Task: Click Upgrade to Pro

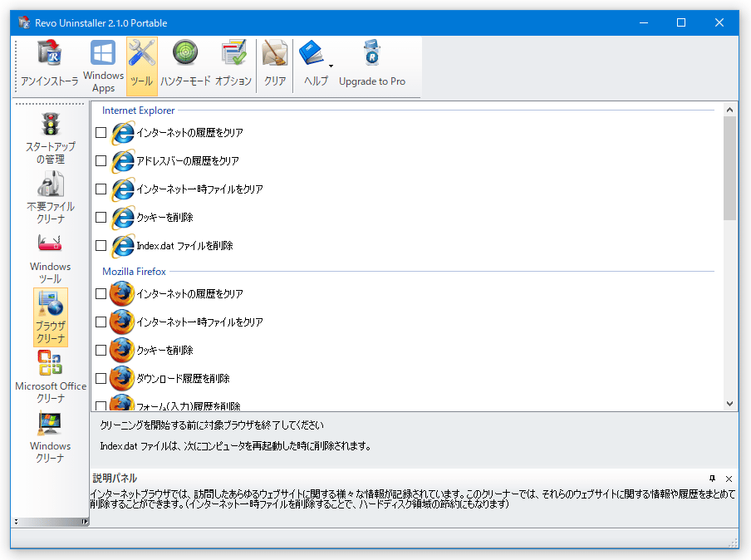Action: (372, 65)
